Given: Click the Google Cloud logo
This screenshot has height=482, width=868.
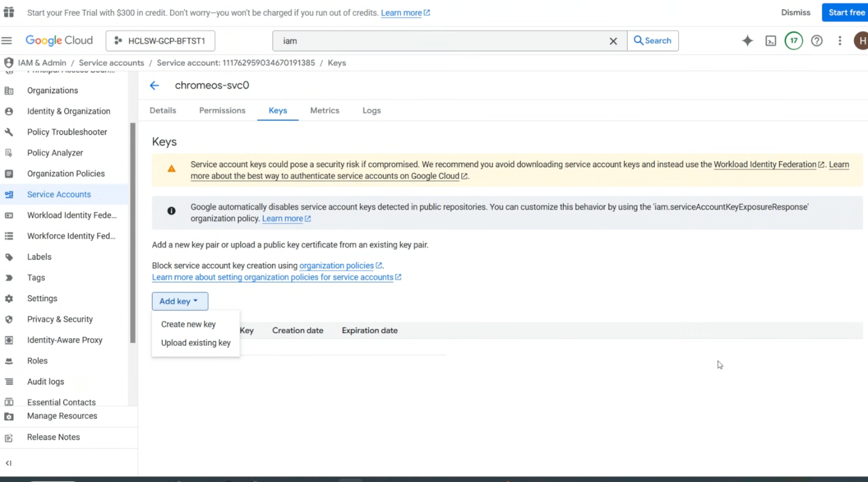Looking at the screenshot, I should [59, 41].
